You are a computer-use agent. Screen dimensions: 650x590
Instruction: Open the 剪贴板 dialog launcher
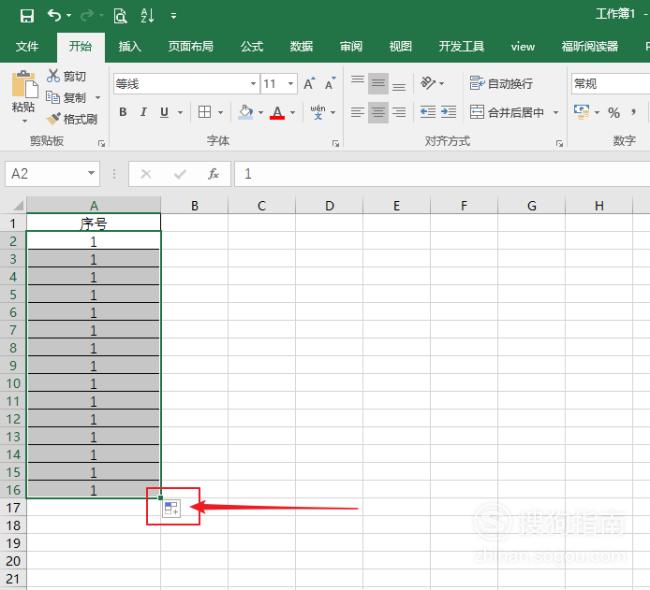[x=102, y=143]
